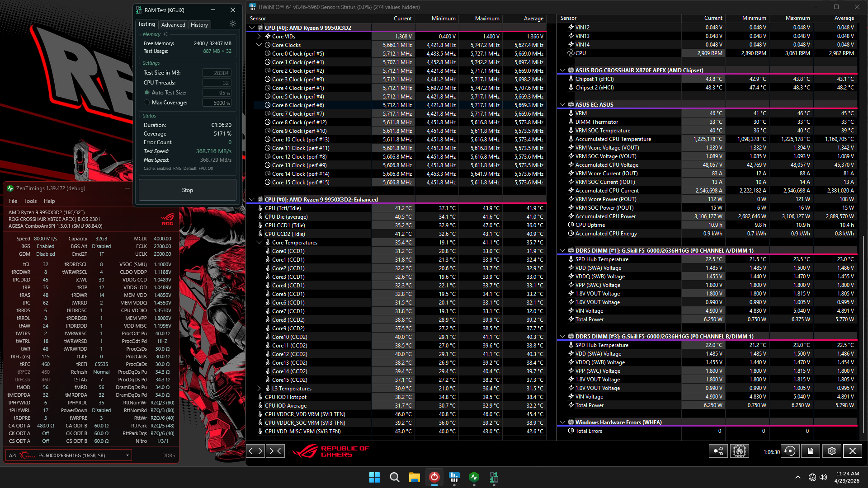Click the expand-columns double arrow button in HWiNFO
This screenshot has height=488, width=868.
pos(255,450)
